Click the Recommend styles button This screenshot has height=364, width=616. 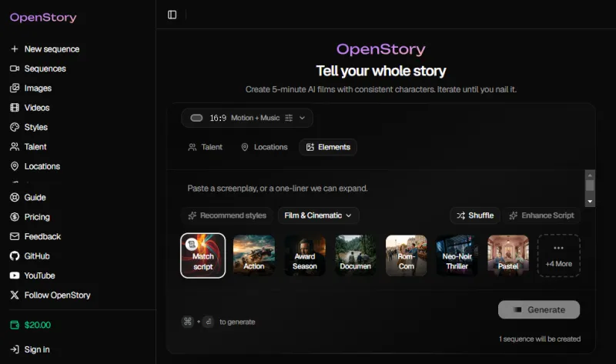pos(227,215)
